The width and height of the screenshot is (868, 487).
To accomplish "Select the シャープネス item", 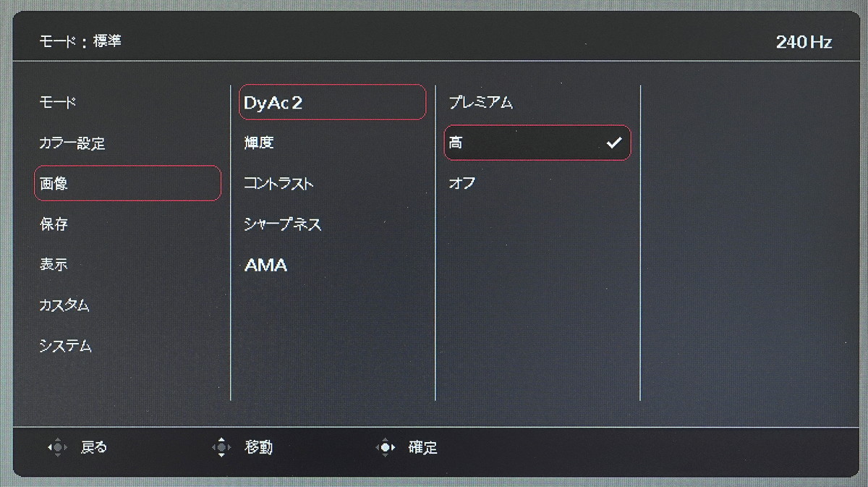I will 333,224.
